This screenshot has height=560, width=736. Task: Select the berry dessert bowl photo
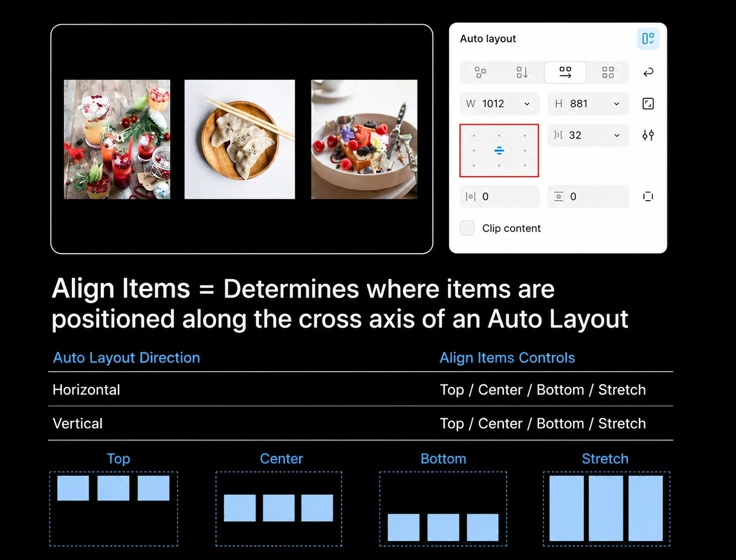tap(364, 139)
